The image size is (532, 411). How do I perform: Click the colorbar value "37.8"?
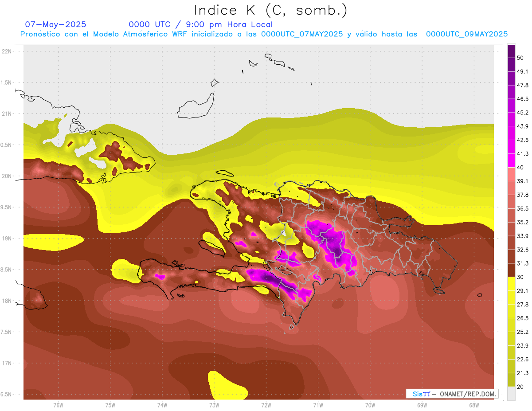(523, 195)
